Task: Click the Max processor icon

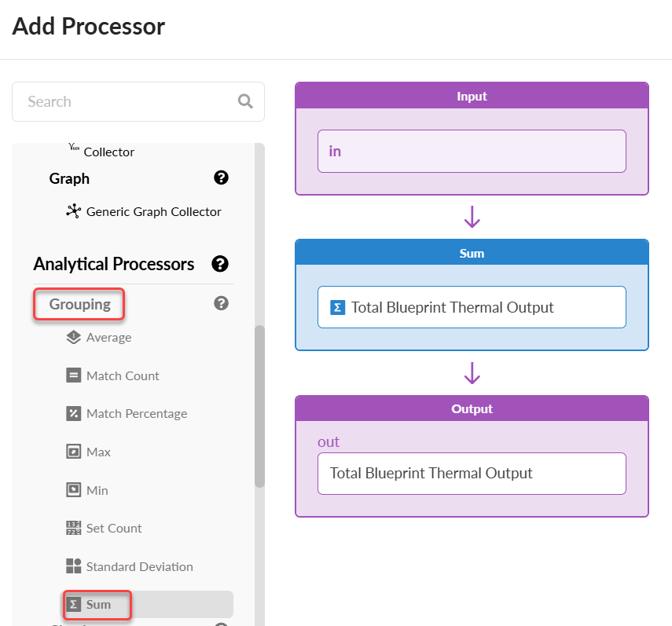Action: pyautogui.click(x=73, y=452)
